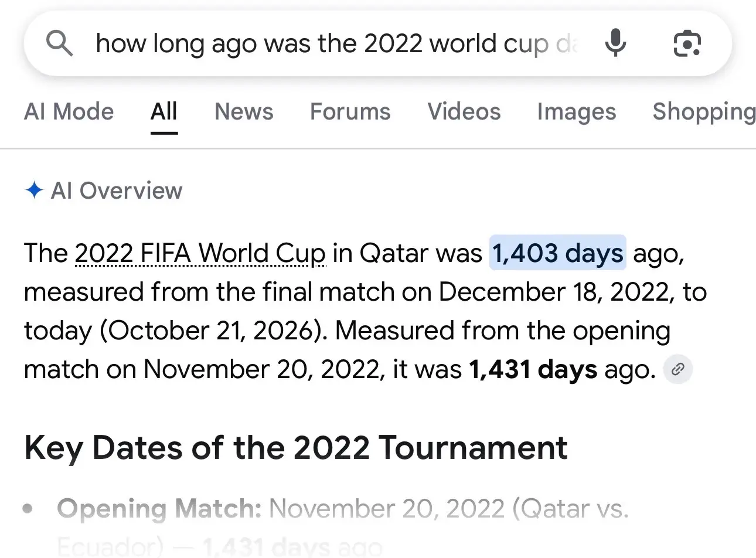
Task: Switch to Images tab
Action: pos(577,112)
